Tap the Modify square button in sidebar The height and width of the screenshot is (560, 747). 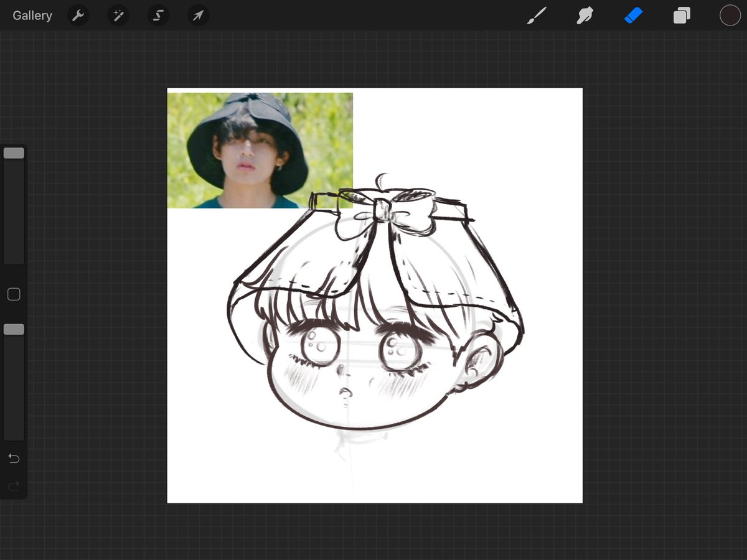click(14, 294)
